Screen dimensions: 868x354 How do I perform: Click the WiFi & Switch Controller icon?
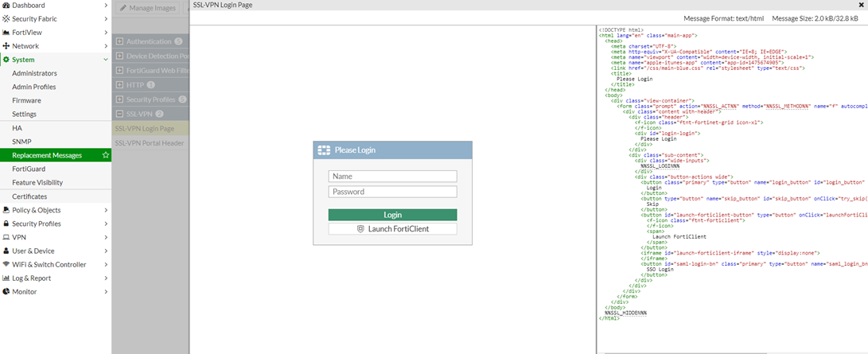(x=6, y=264)
